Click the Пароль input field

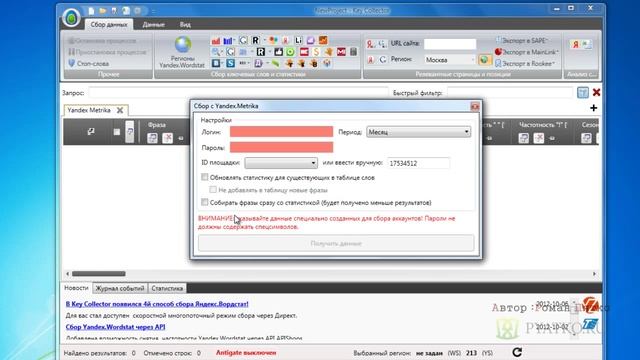(x=281, y=147)
